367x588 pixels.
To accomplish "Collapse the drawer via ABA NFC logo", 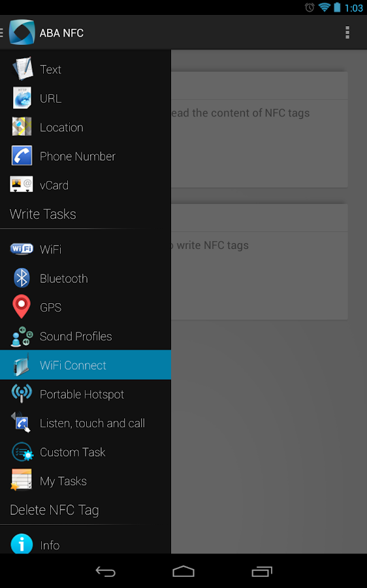I will tap(22, 33).
